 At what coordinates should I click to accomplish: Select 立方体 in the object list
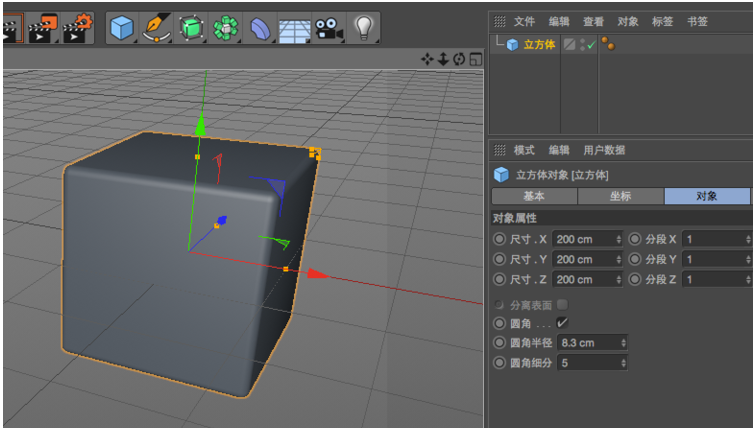coord(538,45)
